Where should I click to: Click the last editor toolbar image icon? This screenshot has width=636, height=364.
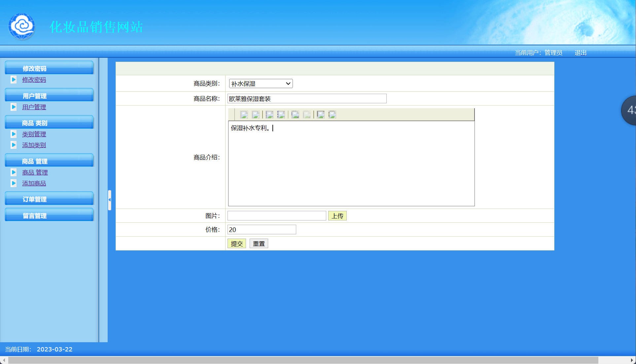332,115
